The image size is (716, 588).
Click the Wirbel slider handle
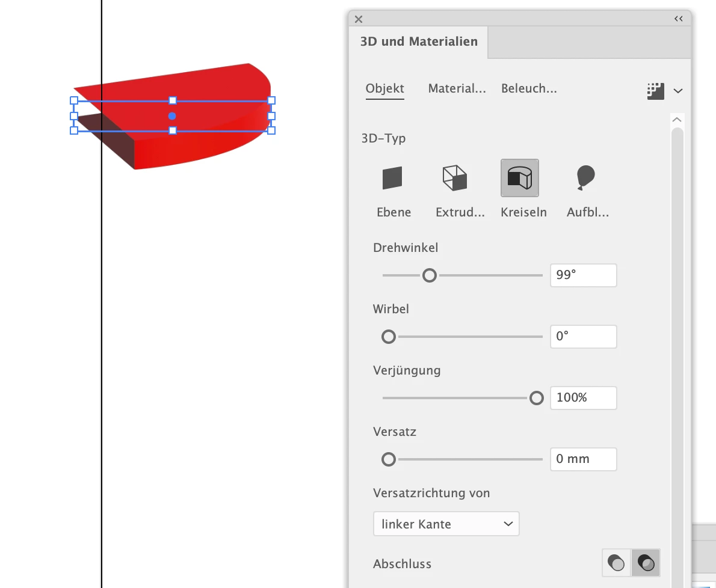(389, 337)
